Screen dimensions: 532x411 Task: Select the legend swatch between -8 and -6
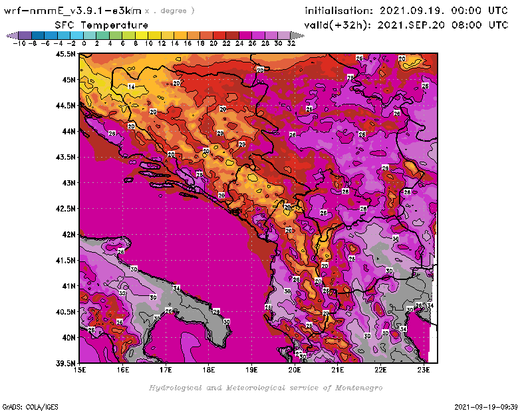(x=38, y=35)
